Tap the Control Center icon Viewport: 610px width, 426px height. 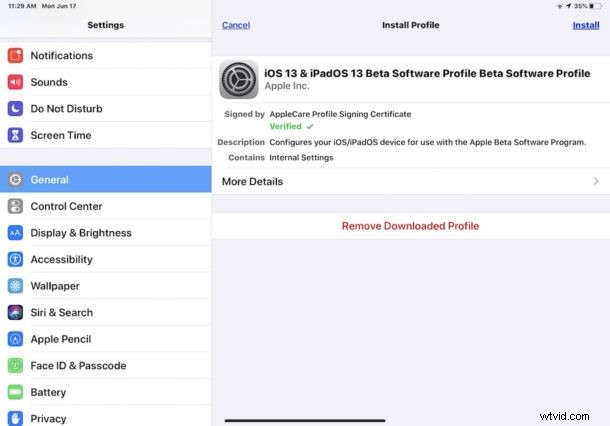coord(15,206)
